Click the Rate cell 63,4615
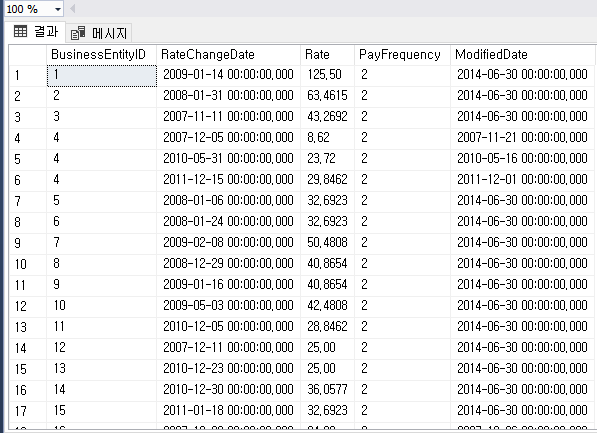597x433 pixels. tap(327, 96)
